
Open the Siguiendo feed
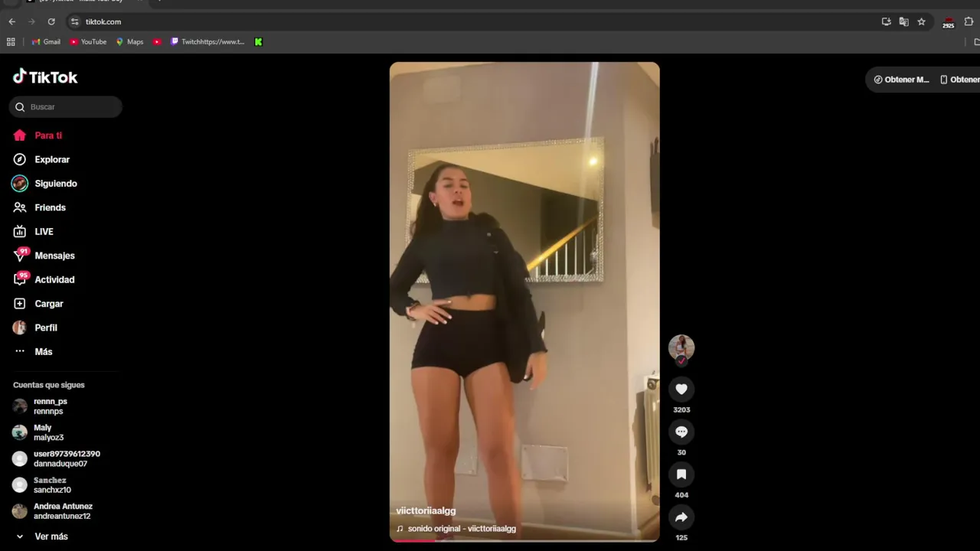(56, 184)
